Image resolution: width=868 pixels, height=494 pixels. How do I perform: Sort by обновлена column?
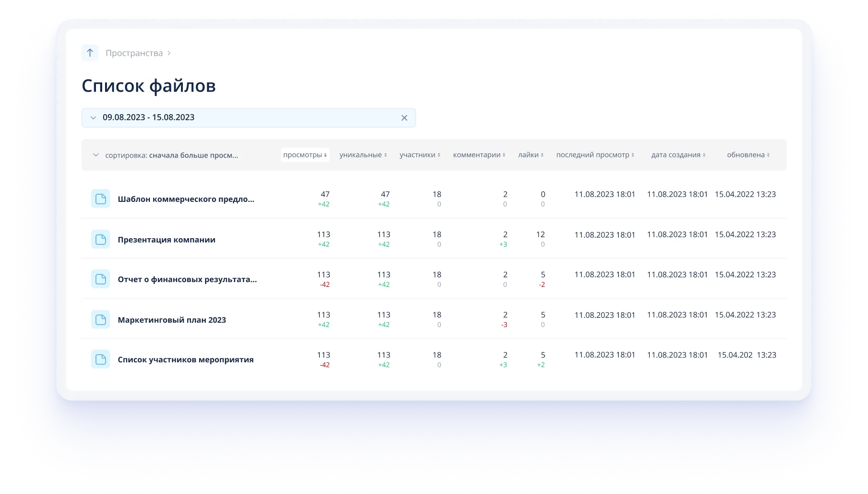pyautogui.click(x=748, y=155)
